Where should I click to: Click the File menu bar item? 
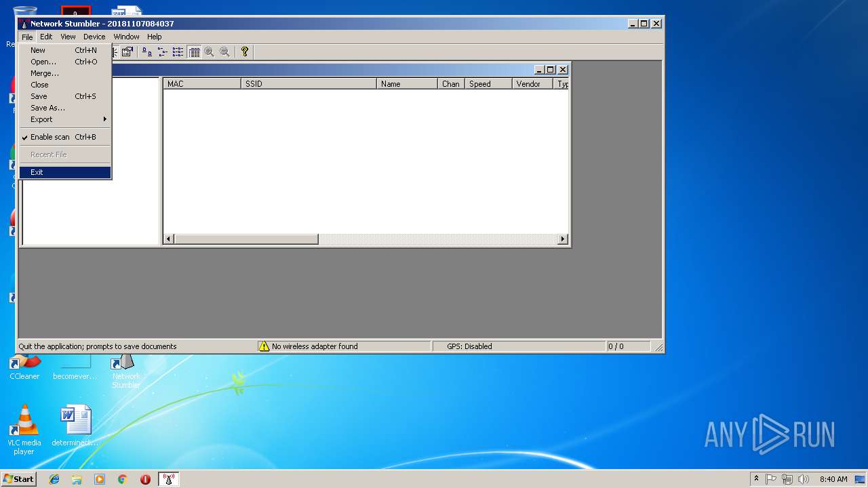(x=27, y=37)
